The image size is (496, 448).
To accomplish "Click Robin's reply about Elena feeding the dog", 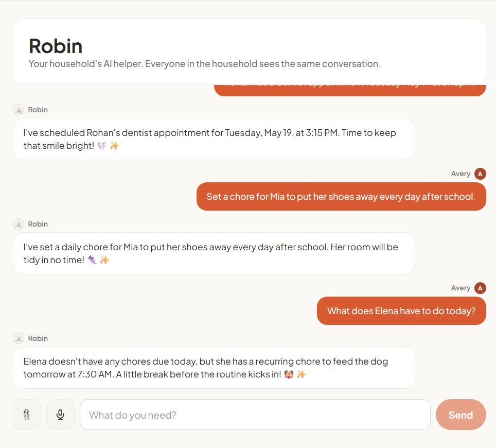I will coord(214,368).
